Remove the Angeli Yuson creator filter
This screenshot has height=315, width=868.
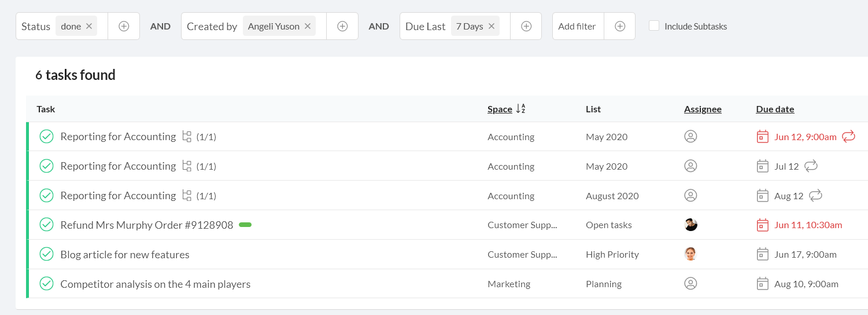click(308, 26)
